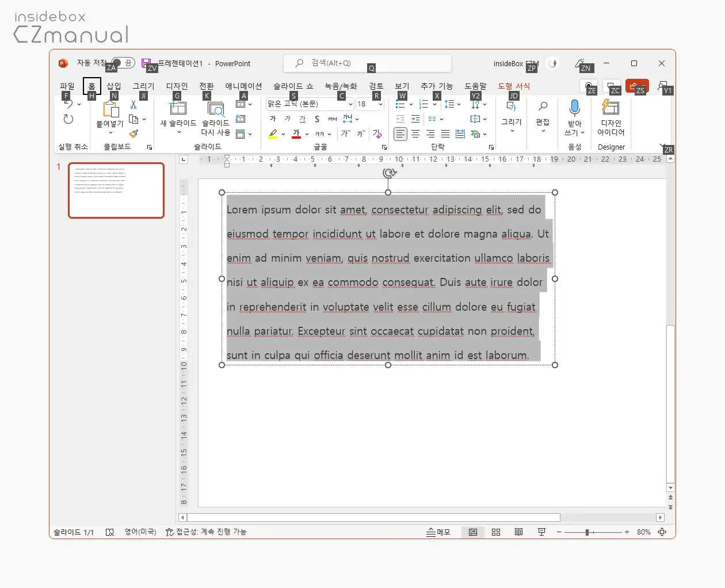Viewport: 725px width, 588px height.
Task: Expand the font size dropdown
Action: (380, 104)
